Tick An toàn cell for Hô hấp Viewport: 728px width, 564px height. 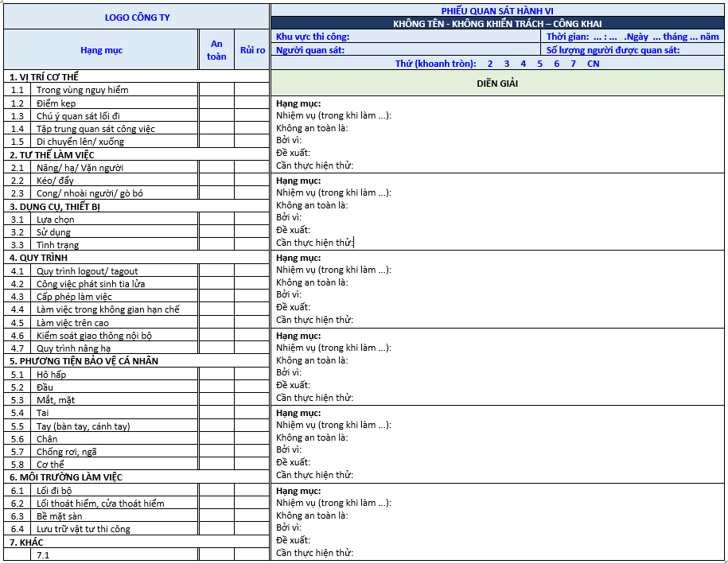pyautogui.click(x=216, y=374)
